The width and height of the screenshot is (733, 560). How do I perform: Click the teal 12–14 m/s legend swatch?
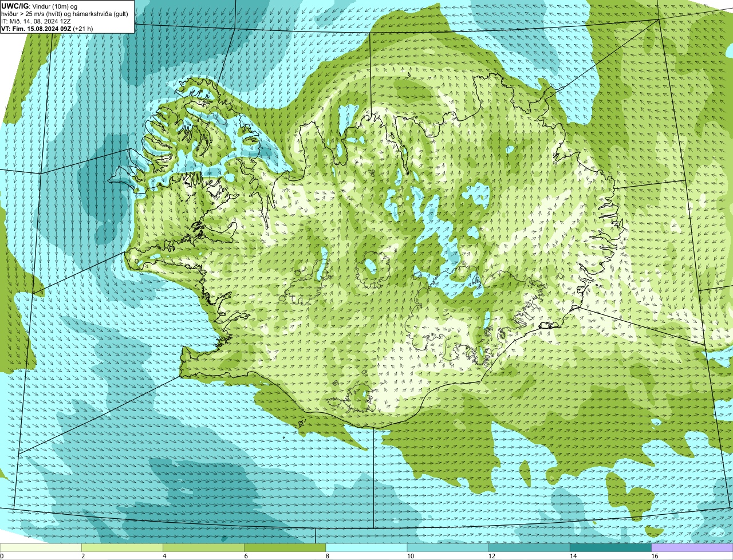(x=529, y=548)
